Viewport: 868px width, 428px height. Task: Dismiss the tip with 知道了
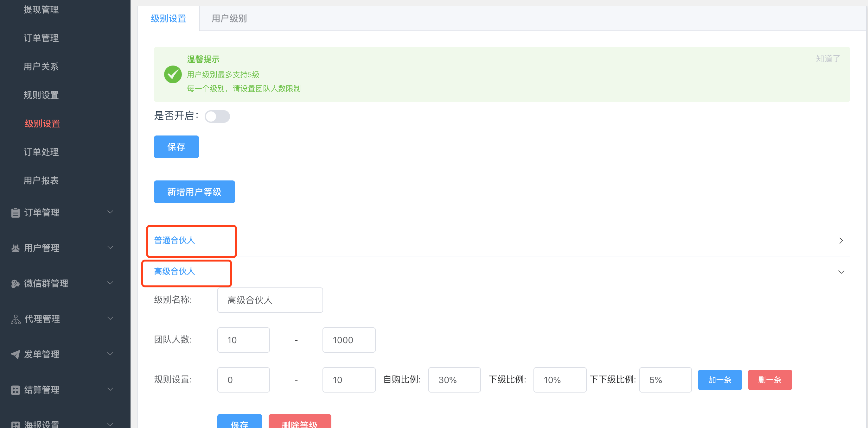click(x=828, y=59)
